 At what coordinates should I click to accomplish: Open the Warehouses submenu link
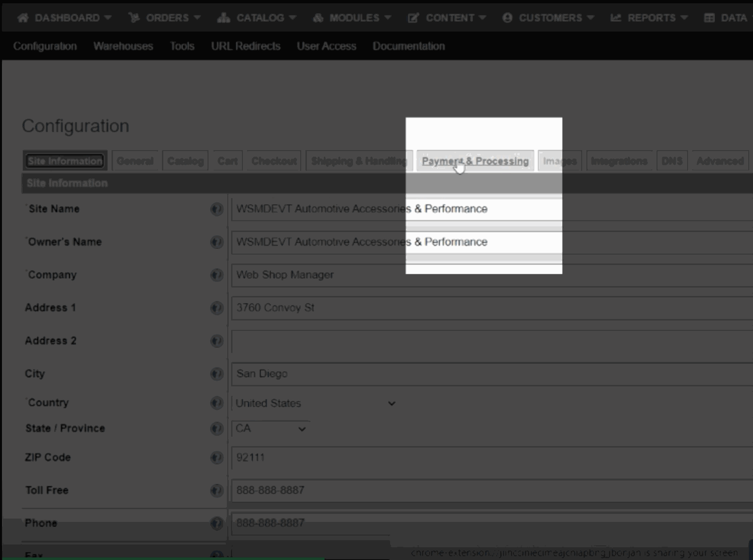[123, 46]
